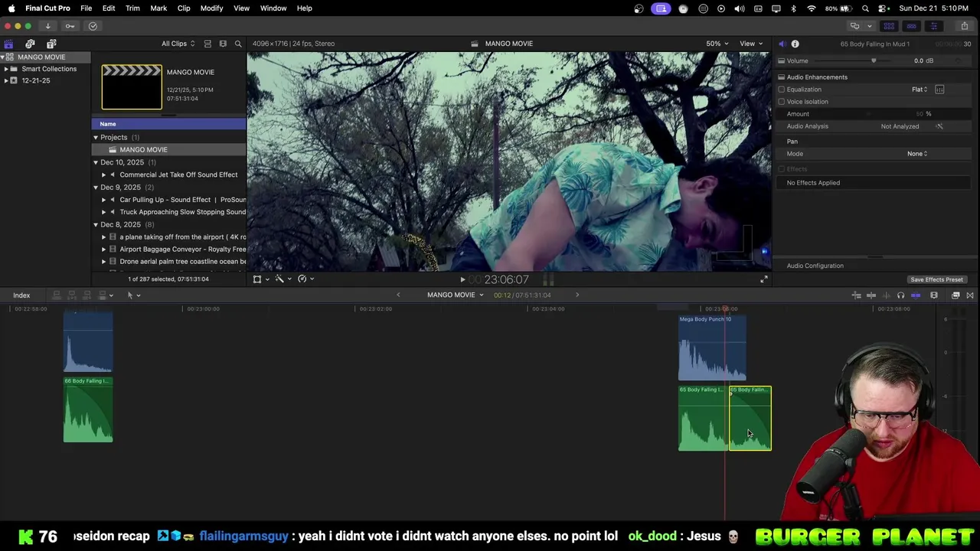Click the Save Effects Preset button
The height and width of the screenshot is (551, 980).
(936, 279)
